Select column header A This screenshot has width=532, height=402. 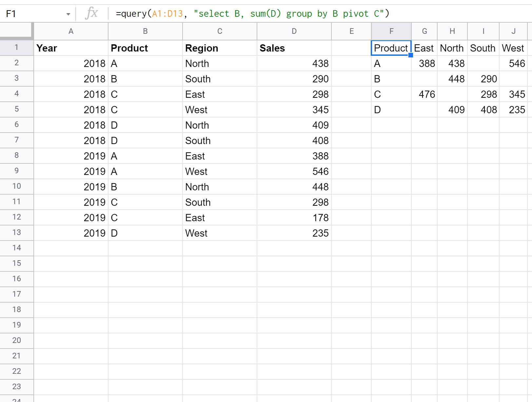pos(71,31)
